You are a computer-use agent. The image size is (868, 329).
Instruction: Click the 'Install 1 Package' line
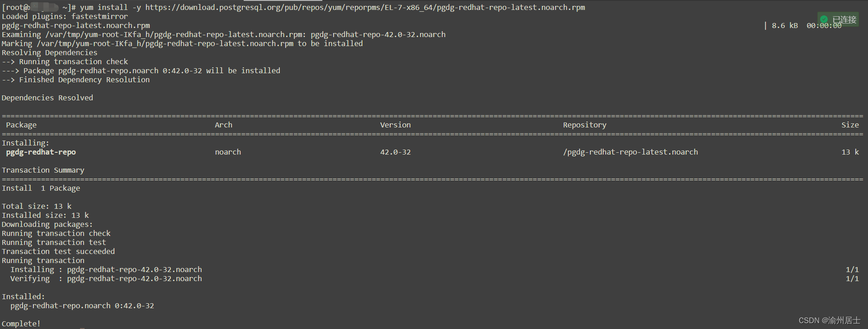[41, 188]
